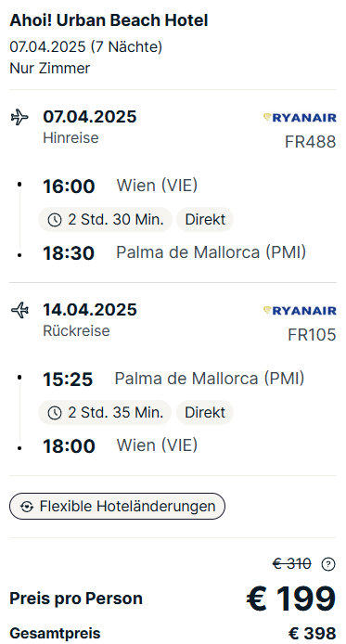Screen dimensions: 346x644
Task: Click the clock icon beside 2 Std. 30 Min.
Action: [55, 220]
